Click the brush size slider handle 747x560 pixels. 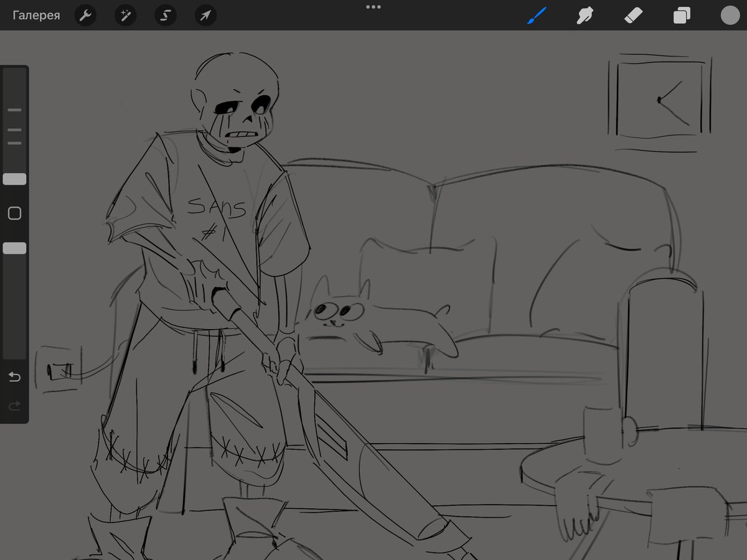14,179
